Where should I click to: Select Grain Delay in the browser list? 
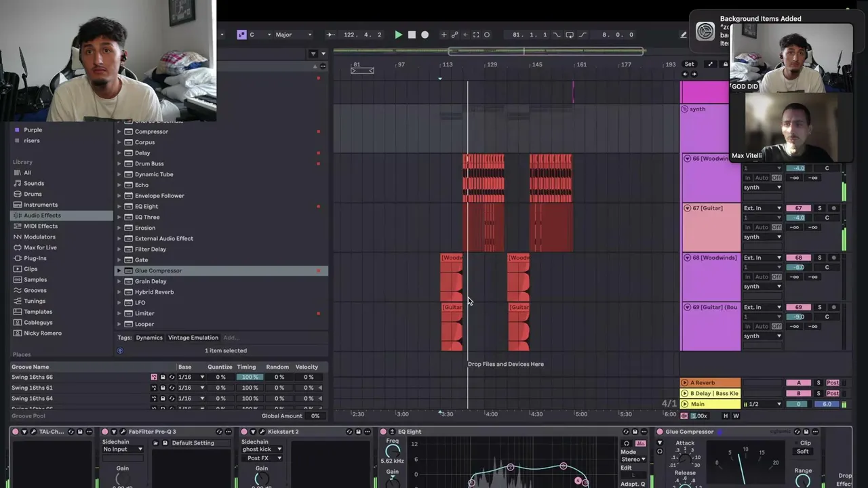tap(151, 281)
